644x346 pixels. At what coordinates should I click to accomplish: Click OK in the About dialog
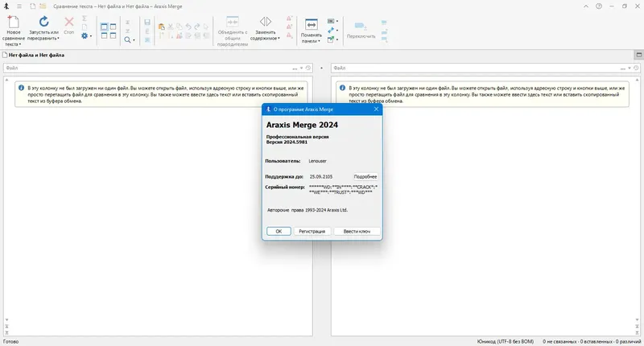pos(279,232)
